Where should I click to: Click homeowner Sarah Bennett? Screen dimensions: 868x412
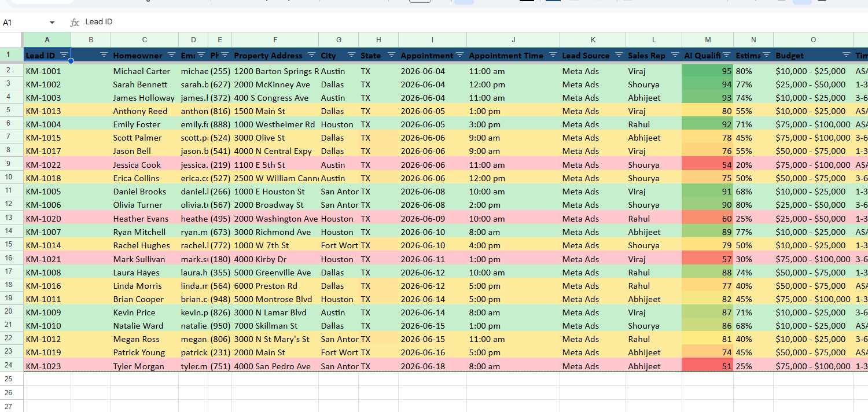[145, 84]
